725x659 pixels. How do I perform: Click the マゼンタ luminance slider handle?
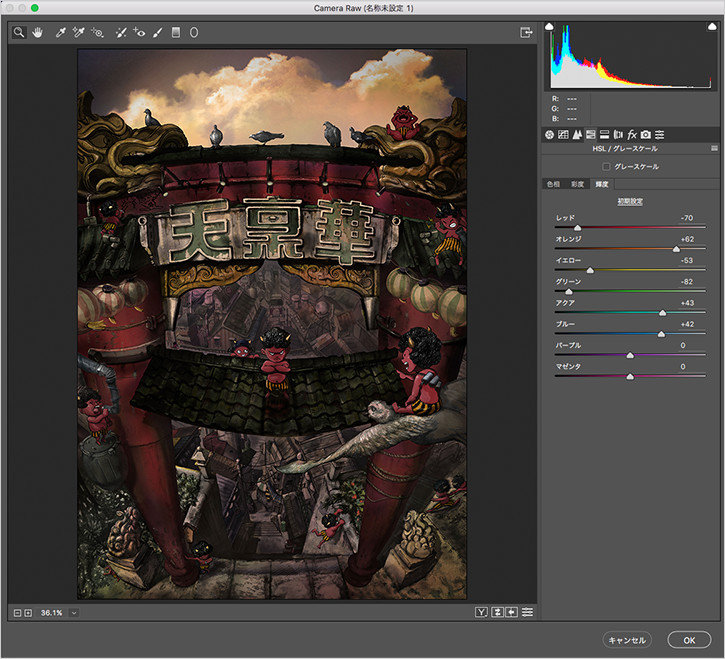pyautogui.click(x=630, y=377)
